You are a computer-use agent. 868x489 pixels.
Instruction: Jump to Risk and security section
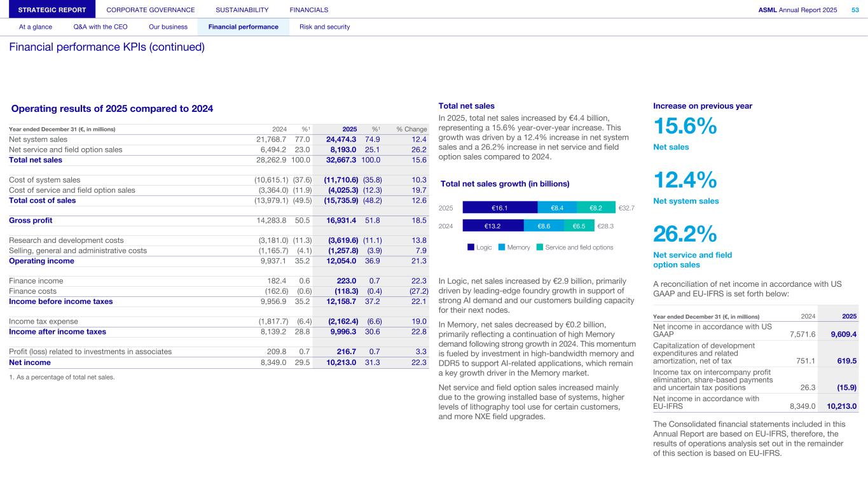pos(324,27)
